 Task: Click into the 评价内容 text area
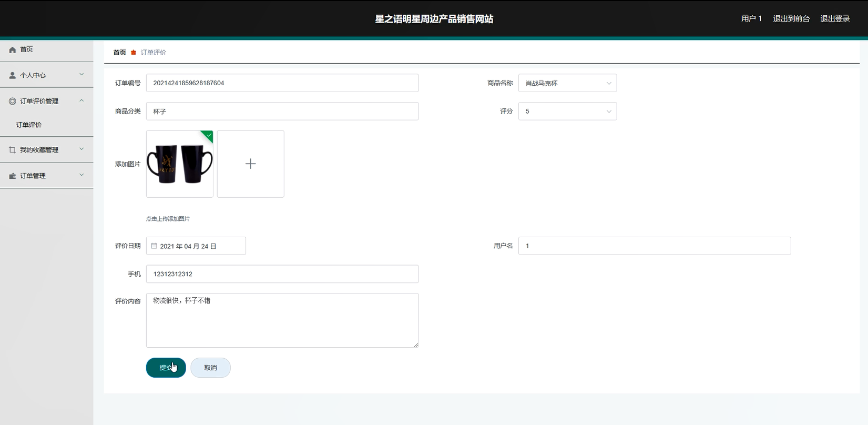tap(282, 320)
